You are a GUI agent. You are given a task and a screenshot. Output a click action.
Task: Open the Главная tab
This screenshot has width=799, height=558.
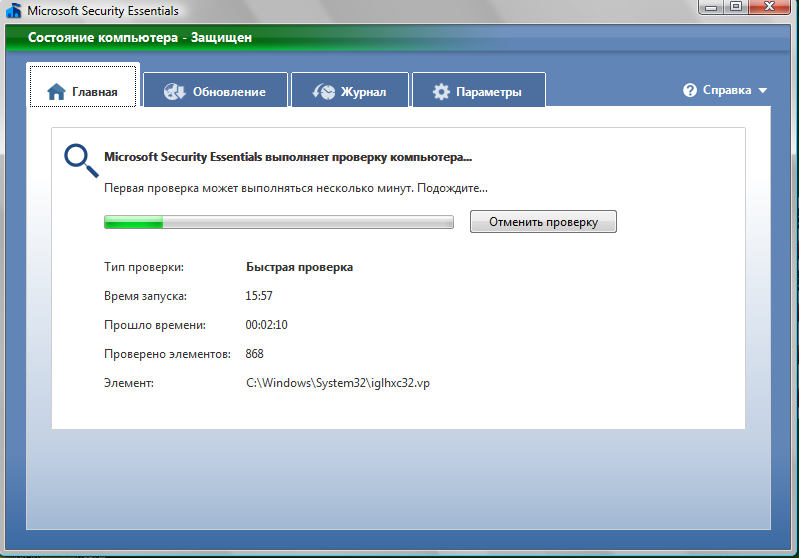point(83,86)
